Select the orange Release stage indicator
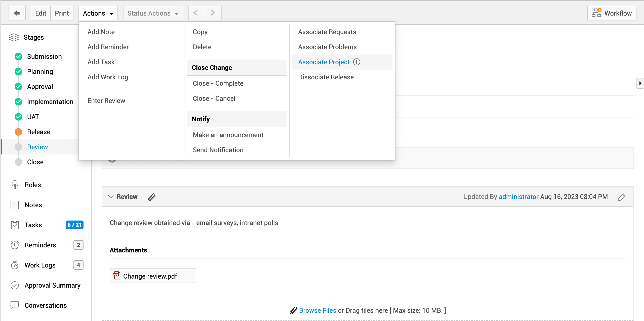This screenshot has height=321, width=644. click(18, 132)
